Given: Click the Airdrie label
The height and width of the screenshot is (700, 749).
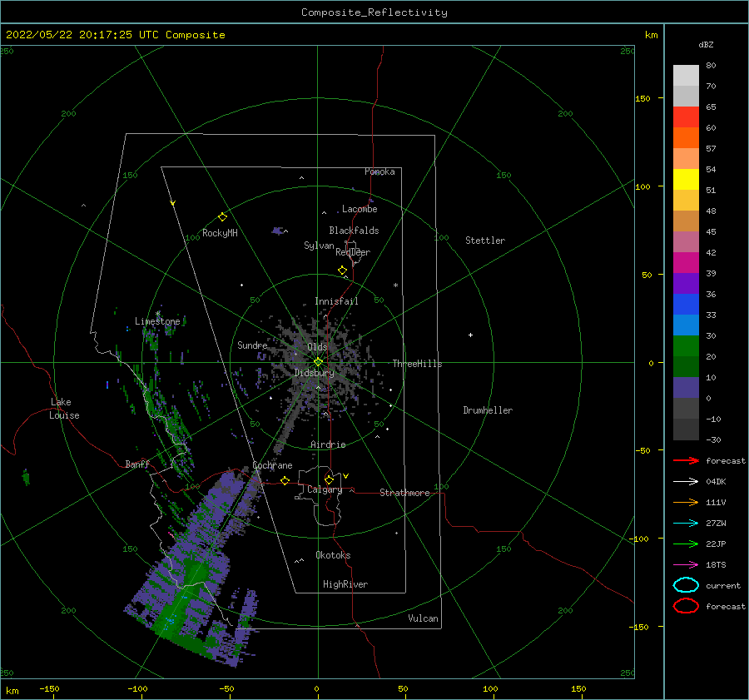Looking at the screenshot, I should (328, 444).
